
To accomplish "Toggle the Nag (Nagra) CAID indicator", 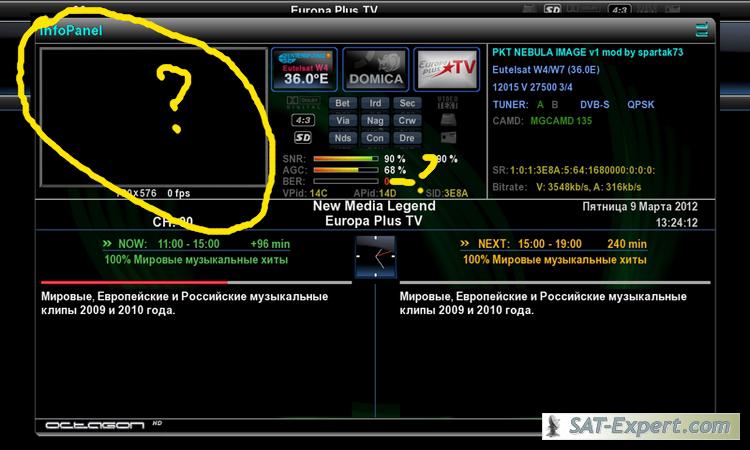I will [x=375, y=121].
